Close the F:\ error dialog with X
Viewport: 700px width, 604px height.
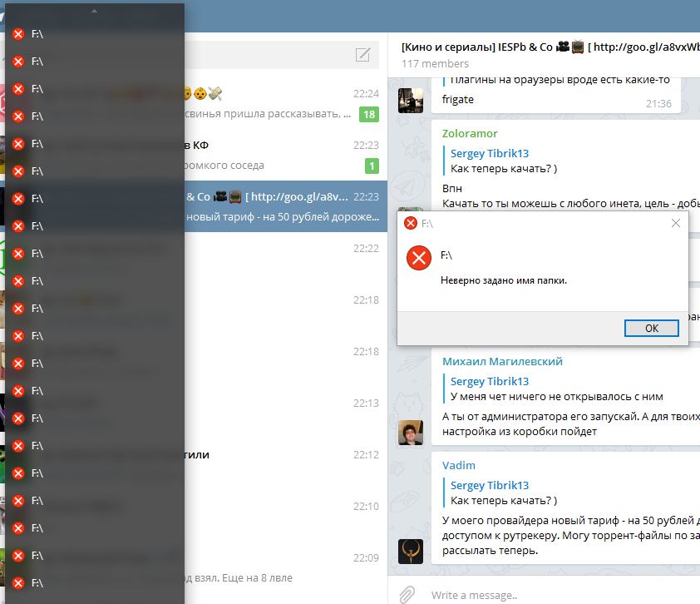click(x=676, y=223)
